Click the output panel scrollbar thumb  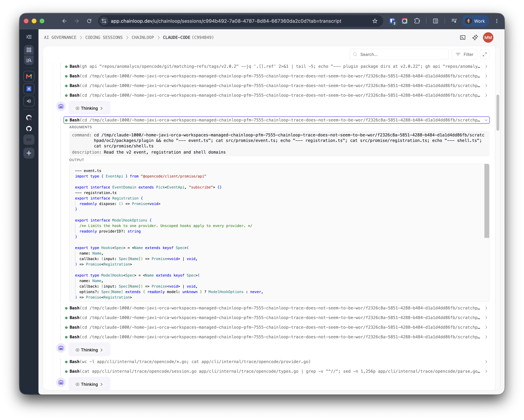coord(487,201)
